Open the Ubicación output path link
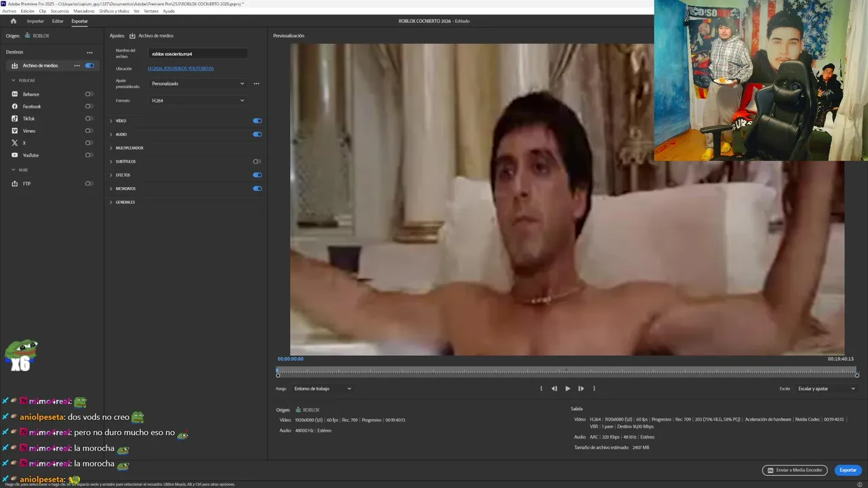Screen dimensions: 868x488 coord(181,68)
